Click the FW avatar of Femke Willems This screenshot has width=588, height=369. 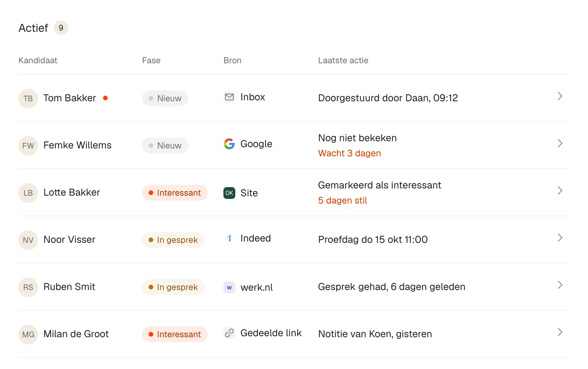pyautogui.click(x=28, y=146)
